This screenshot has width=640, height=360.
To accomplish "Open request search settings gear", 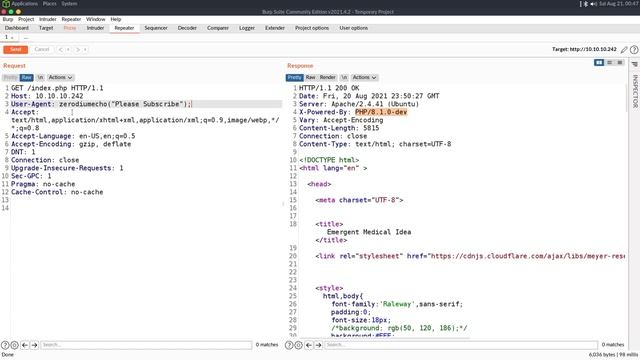I will pyautogui.click(x=14, y=345).
